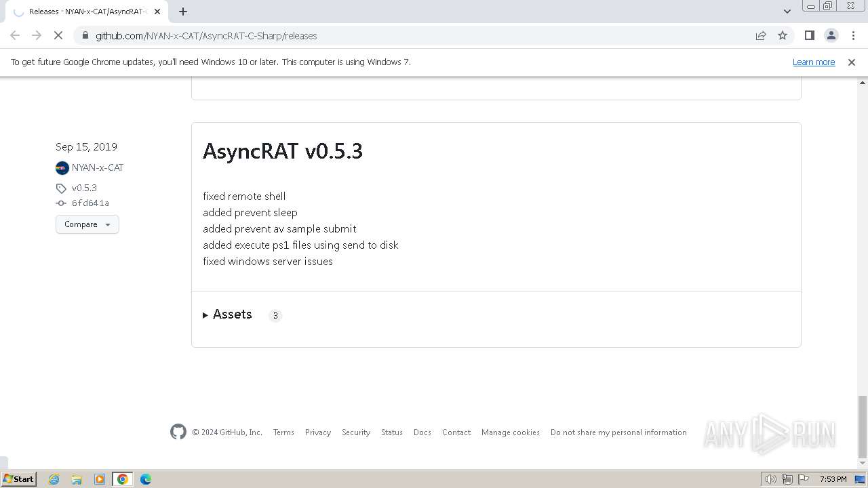Viewport: 868px width, 488px height.
Task: Click the commit icon beside 6fd641a
Action: [61, 203]
